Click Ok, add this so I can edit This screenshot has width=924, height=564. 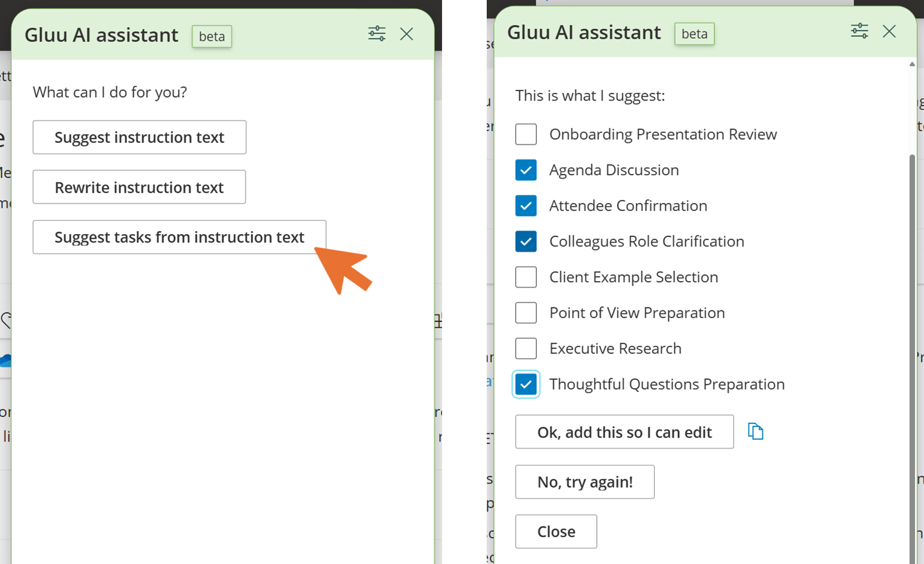pyautogui.click(x=624, y=432)
